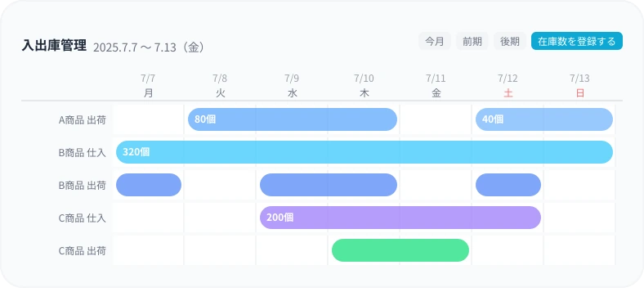Click B商品 出荷 bar on Monday
This screenshot has height=301, width=644.
coord(149,185)
